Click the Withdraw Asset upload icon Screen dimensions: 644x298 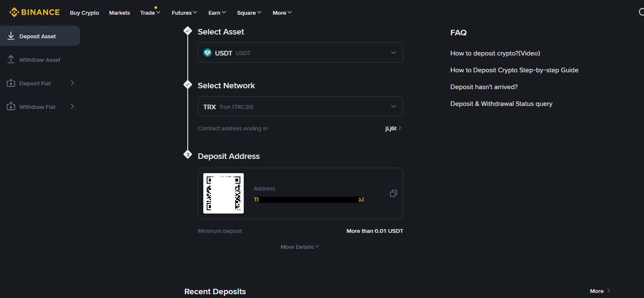coord(11,60)
